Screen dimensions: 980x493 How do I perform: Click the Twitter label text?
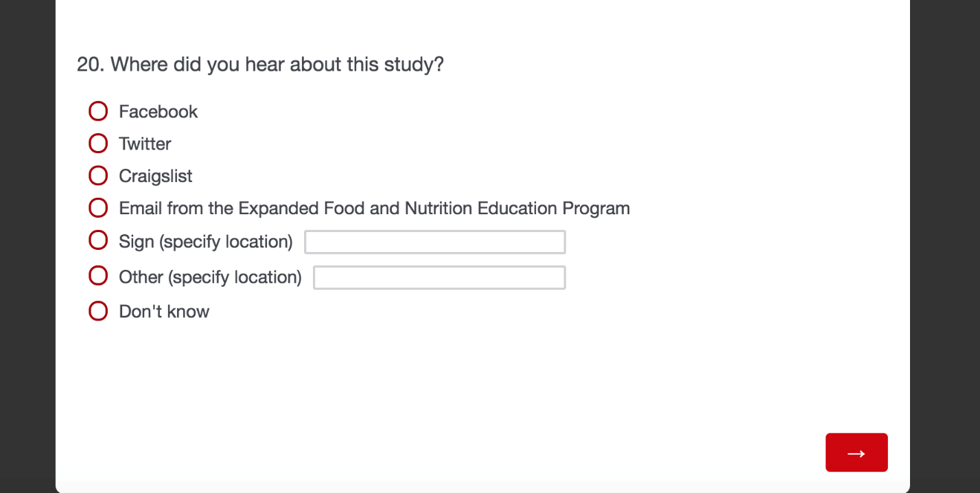click(145, 144)
